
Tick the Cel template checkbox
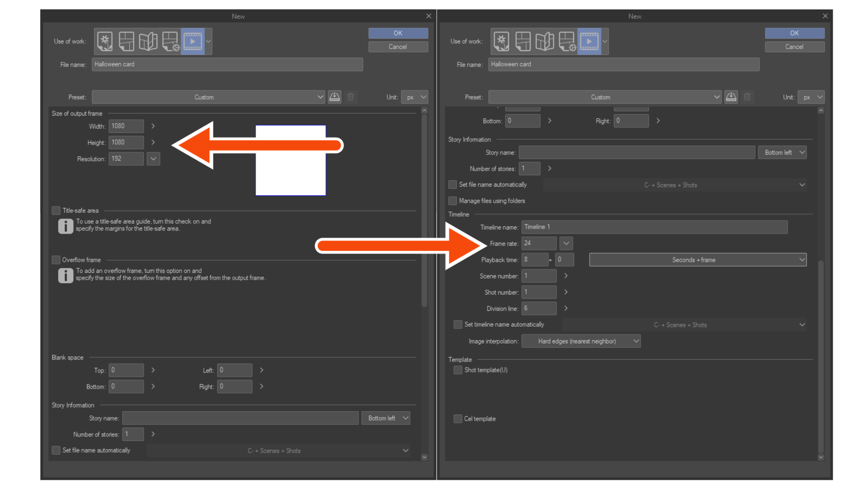(458, 419)
